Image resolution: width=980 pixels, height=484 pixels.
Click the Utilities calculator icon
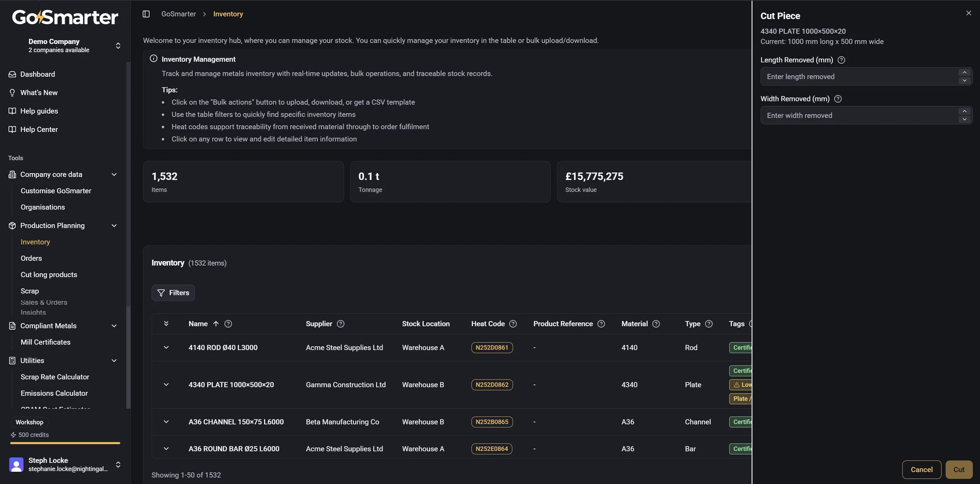pos(12,360)
